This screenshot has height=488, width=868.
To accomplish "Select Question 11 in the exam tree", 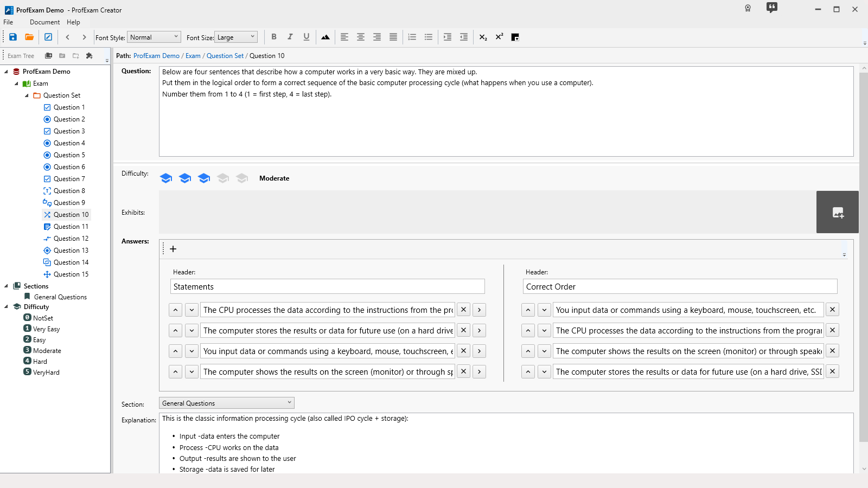I will pos(71,227).
